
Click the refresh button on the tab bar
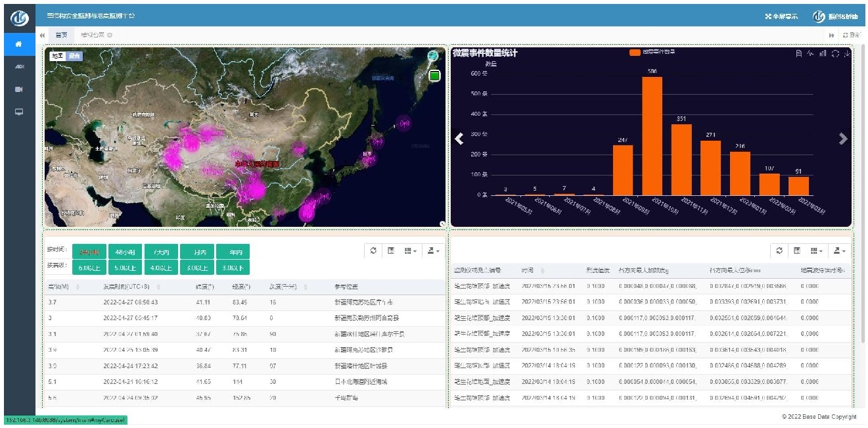(850, 35)
